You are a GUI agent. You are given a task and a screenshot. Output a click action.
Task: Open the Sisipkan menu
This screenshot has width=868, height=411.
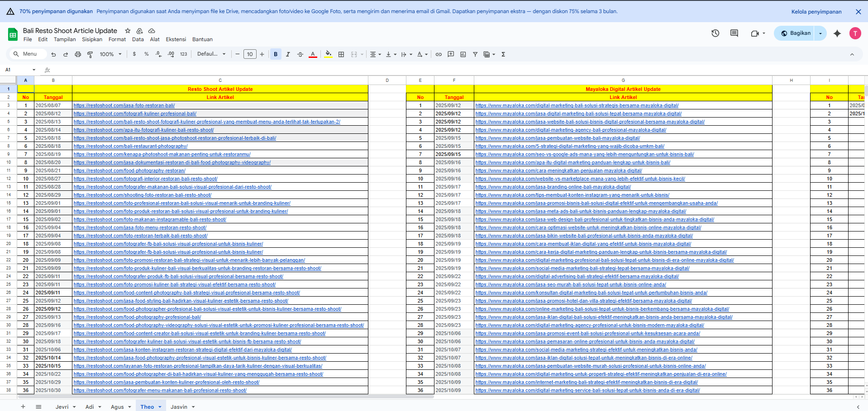(x=92, y=39)
